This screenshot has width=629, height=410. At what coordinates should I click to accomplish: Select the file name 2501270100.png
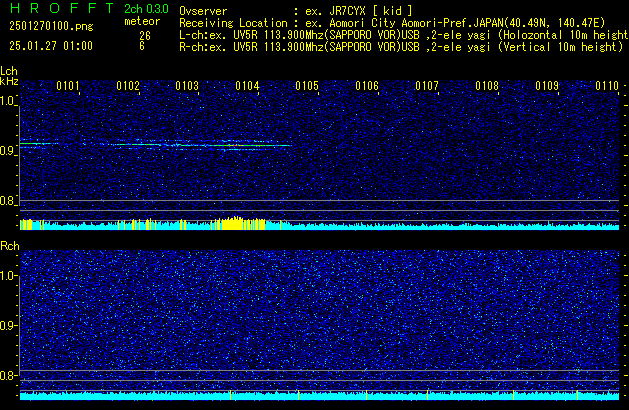click(x=51, y=26)
